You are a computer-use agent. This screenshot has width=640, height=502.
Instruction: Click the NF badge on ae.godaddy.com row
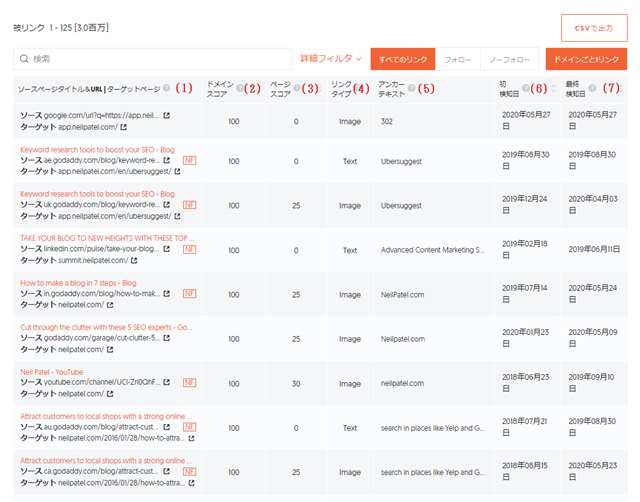pyautogui.click(x=188, y=159)
